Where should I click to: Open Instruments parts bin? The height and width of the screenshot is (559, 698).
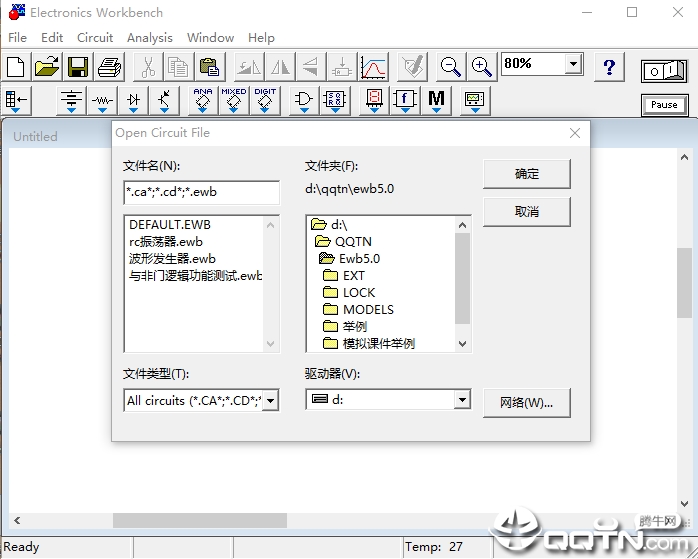pos(475,101)
